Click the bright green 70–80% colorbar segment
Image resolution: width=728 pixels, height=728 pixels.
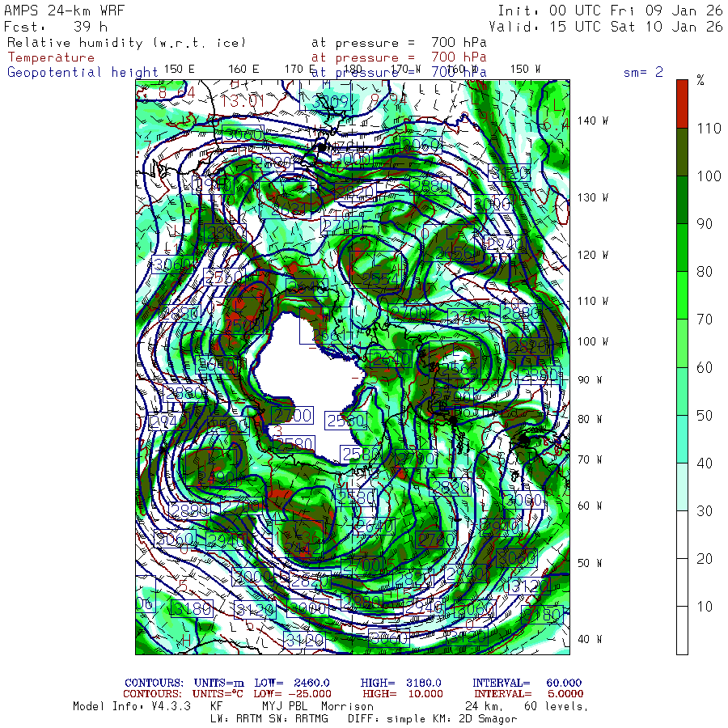(x=682, y=295)
